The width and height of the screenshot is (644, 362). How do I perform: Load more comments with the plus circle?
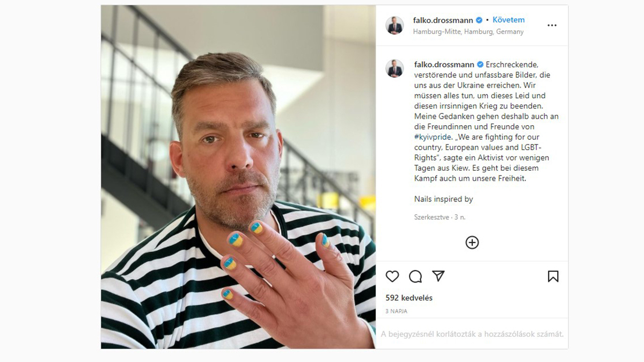[x=472, y=243]
